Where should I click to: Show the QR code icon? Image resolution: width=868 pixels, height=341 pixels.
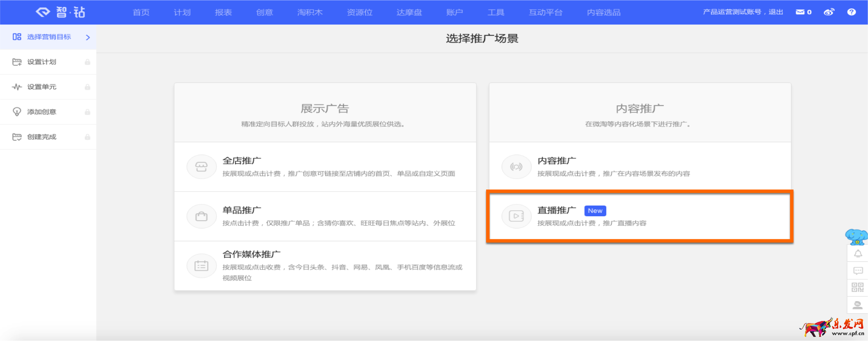click(858, 288)
